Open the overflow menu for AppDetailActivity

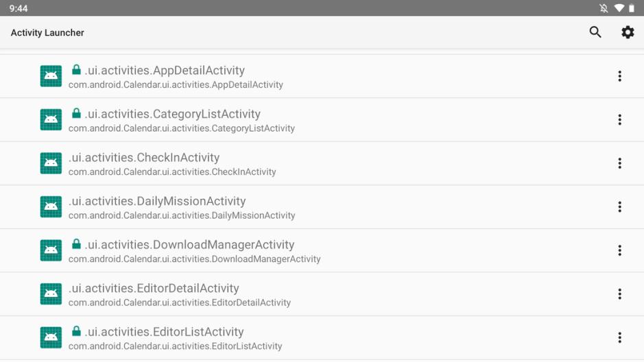point(619,76)
